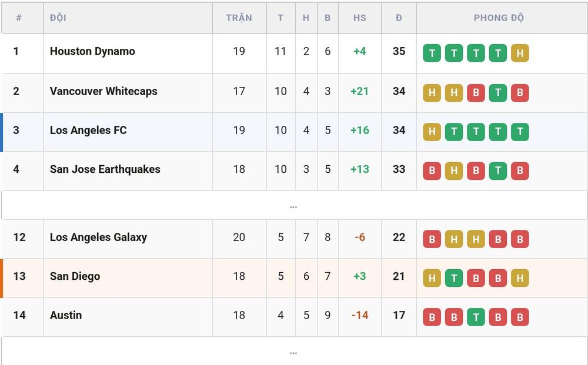Click the PHONG ĐỘ column header
The width and height of the screenshot is (588, 365).
[499, 18]
